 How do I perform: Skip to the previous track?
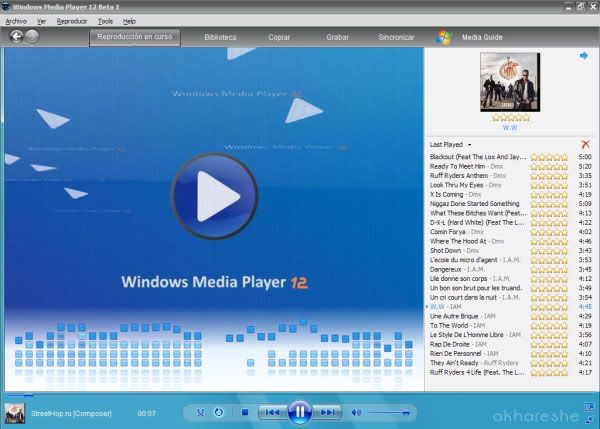point(272,412)
